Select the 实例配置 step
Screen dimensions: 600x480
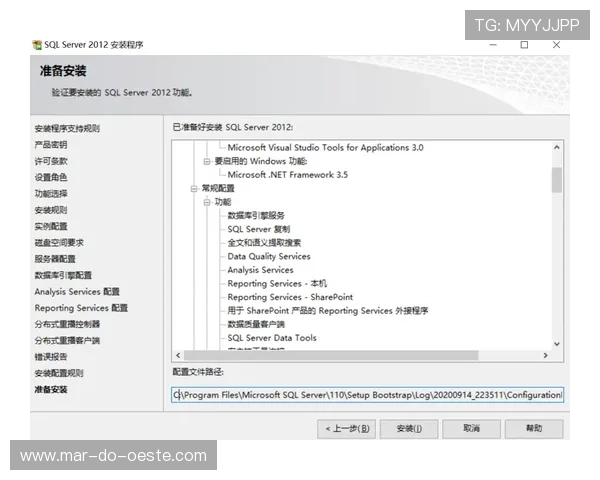[51, 226]
